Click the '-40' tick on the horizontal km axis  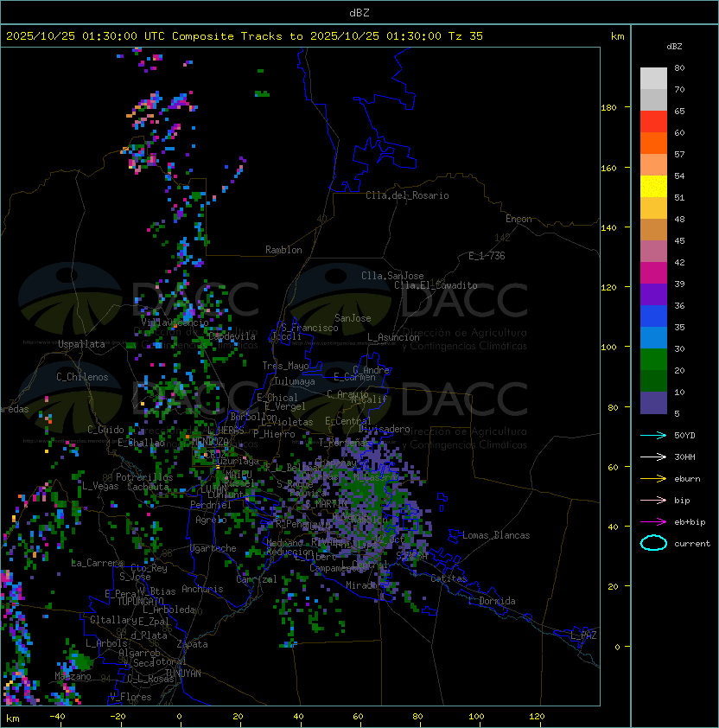[57, 717]
